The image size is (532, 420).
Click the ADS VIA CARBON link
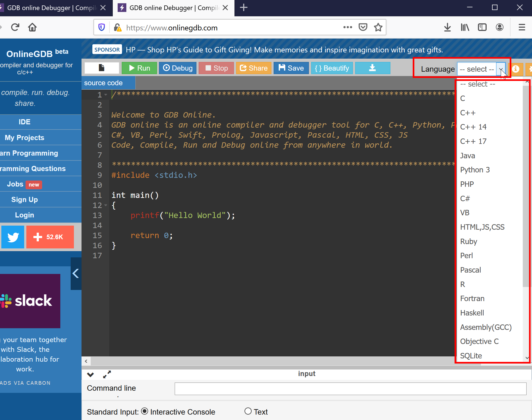[x=25, y=383]
